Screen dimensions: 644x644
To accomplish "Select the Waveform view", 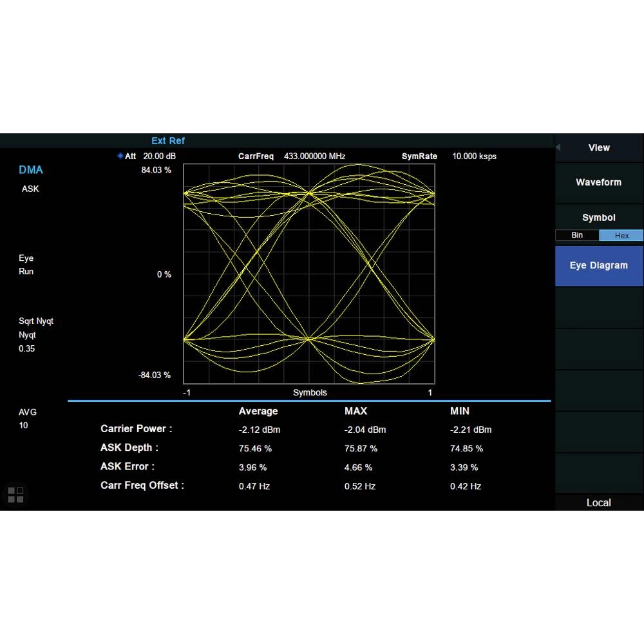I will coord(598,182).
